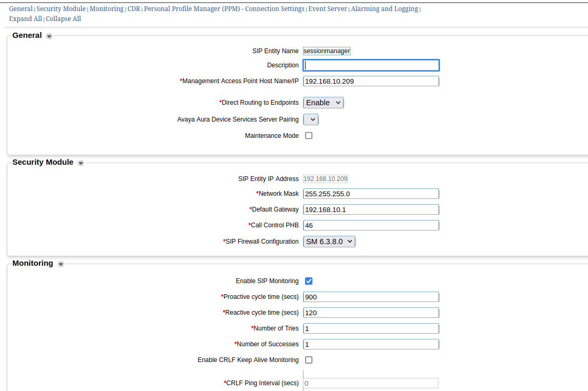
Task: Collapse the General section arrow icon
Action: (49, 36)
